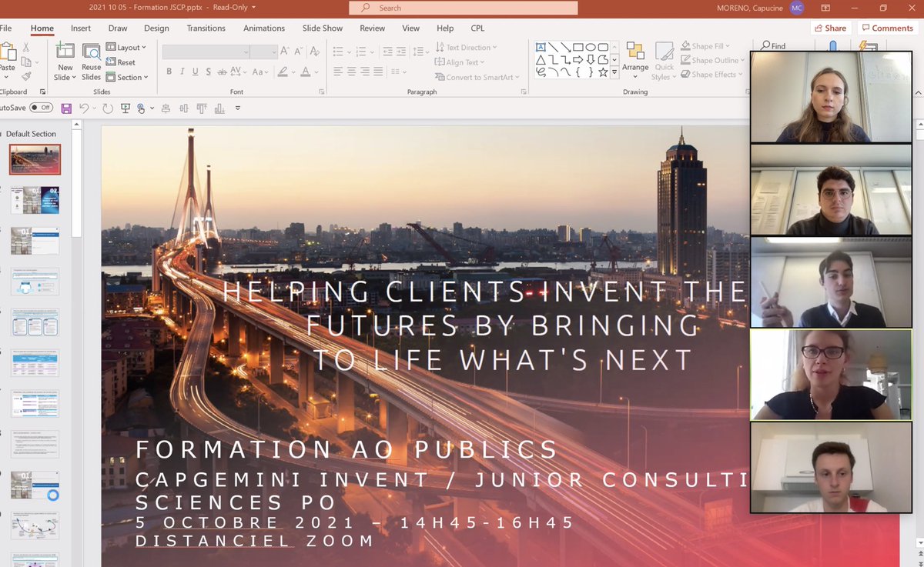Open Quick Styles gallery
Viewport: 924px width, 567px height.
pyautogui.click(x=664, y=62)
